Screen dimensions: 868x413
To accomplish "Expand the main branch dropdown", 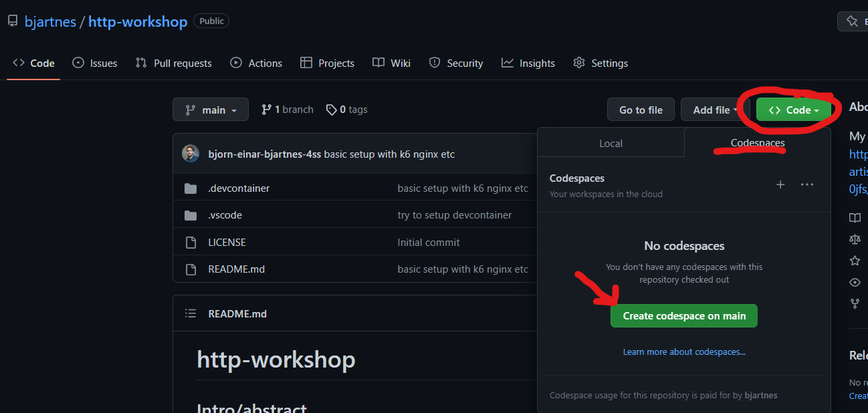I will coord(211,110).
